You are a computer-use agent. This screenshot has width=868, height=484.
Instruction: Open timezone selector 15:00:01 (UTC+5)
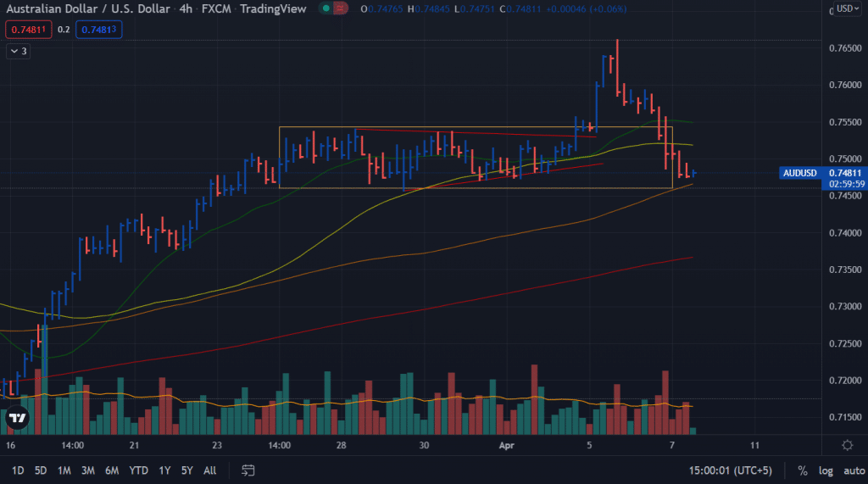pyautogui.click(x=730, y=470)
